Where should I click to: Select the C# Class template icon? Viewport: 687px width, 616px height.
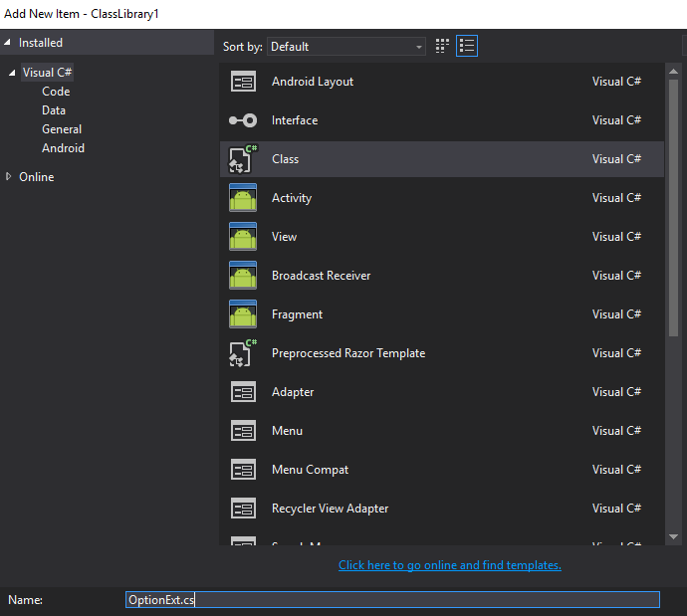tap(243, 159)
